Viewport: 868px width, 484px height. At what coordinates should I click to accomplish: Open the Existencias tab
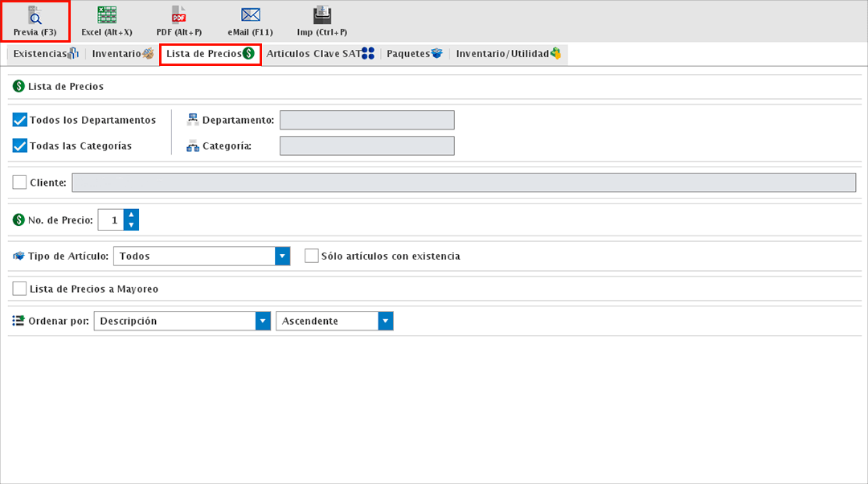pyautogui.click(x=45, y=54)
